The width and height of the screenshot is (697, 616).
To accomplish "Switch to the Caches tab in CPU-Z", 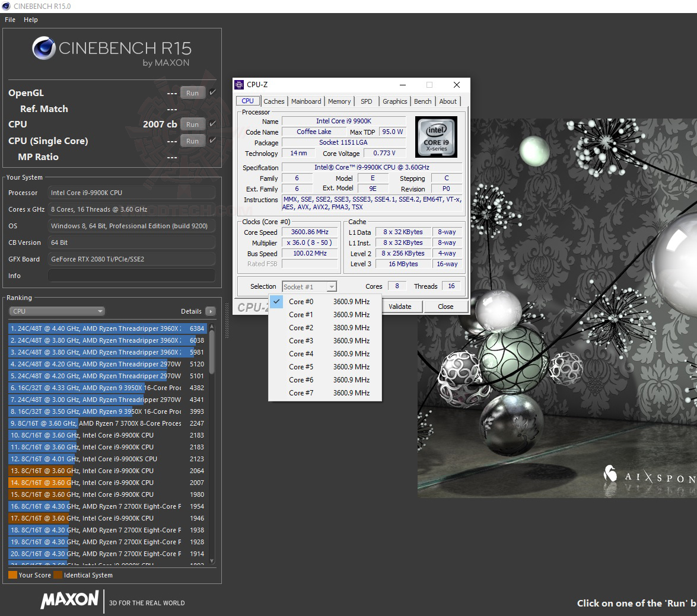I will [x=274, y=101].
